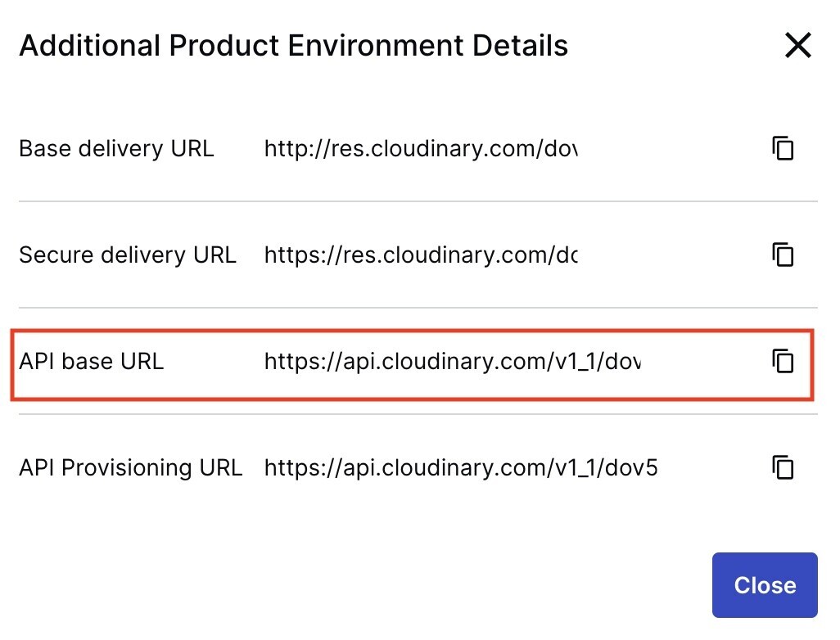This screenshot has height=640, width=840.
Task: Copy the Secure delivery URL
Action: (x=784, y=255)
